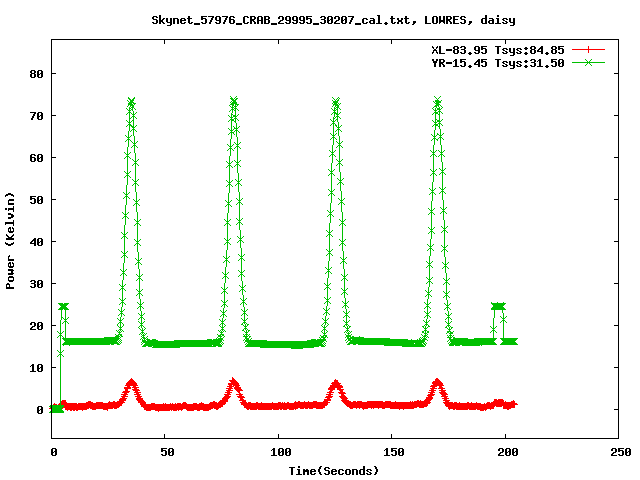The height and width of the screenshot is (480, 640).
Task: Click the red legend line sample
Action: coord(588,50)
